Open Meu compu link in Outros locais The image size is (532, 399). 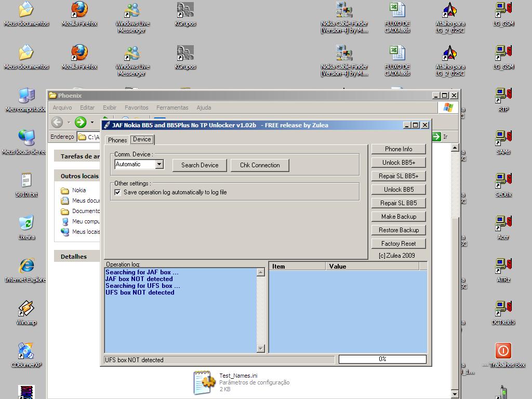(x=81, y=221)
